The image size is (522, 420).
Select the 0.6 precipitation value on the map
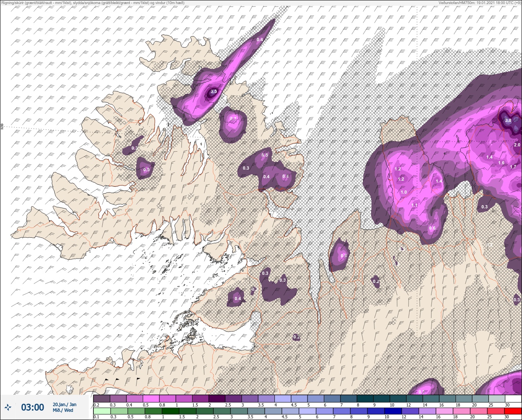[432, 228]
